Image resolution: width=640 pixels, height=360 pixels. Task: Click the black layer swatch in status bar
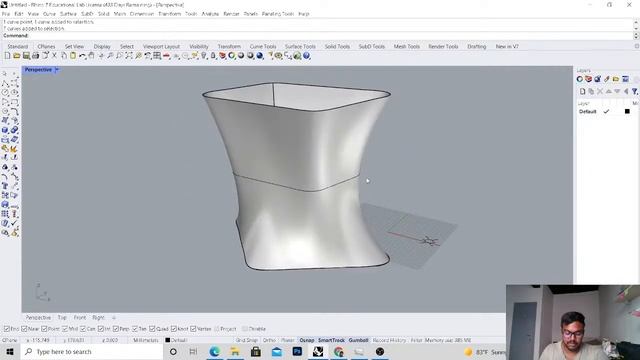167,340
